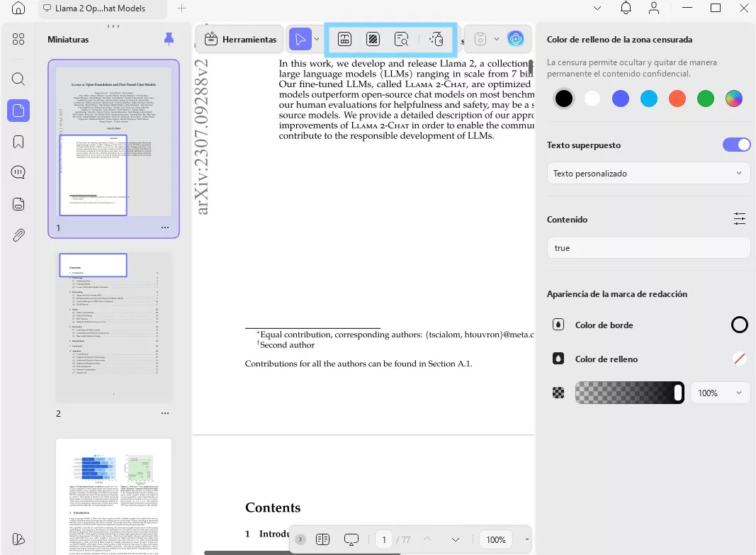
Task: Click the save icon in toolbar
Action: point(480,39)
